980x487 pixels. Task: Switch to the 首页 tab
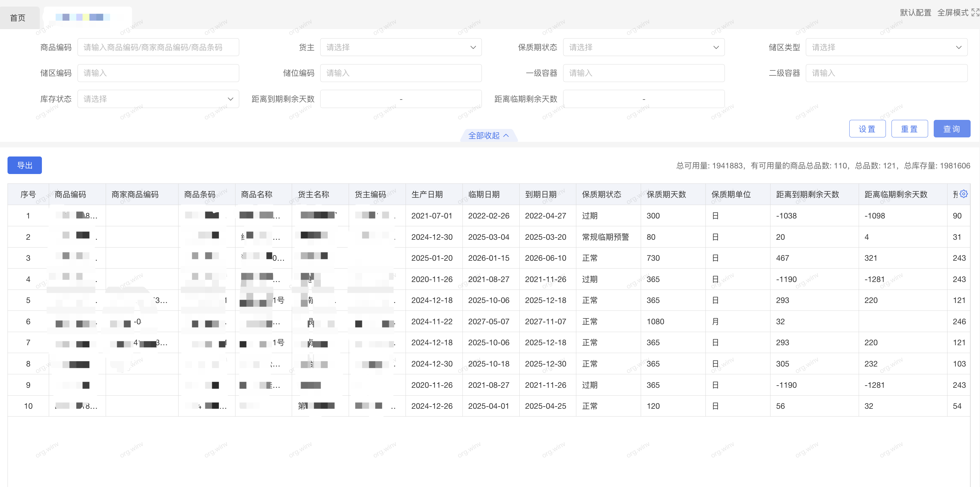coord(18,17)
